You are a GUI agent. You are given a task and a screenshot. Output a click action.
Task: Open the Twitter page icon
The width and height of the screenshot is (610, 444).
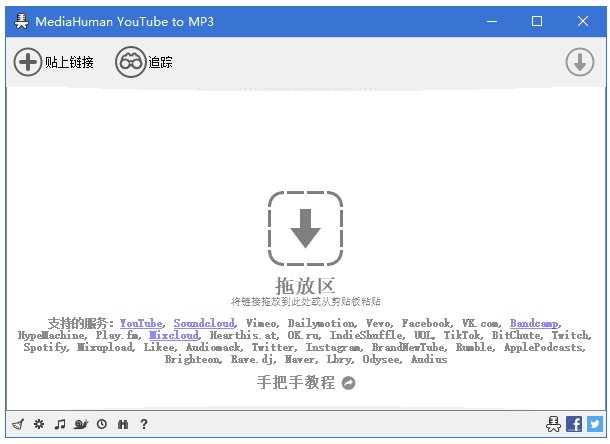coord(594,424)
